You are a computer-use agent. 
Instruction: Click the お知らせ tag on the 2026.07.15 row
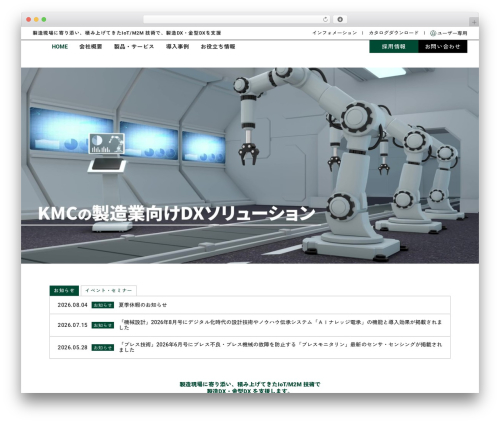point(103,325)
